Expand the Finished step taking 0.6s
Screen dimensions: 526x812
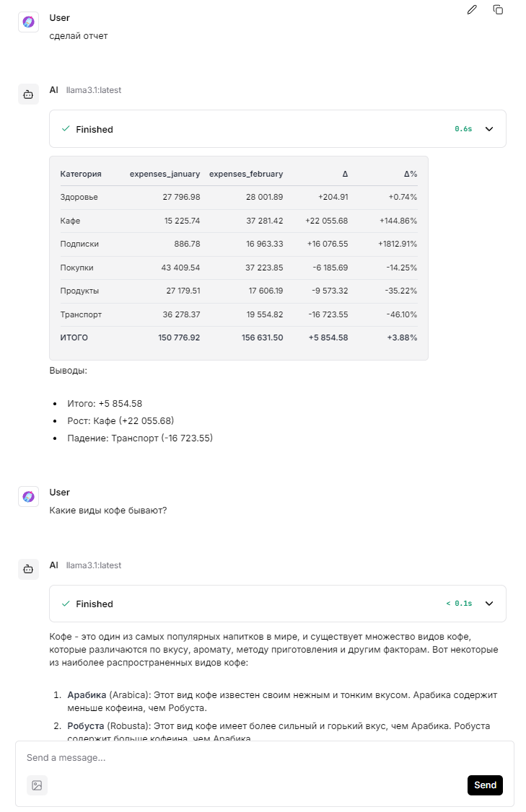(488, 129)
